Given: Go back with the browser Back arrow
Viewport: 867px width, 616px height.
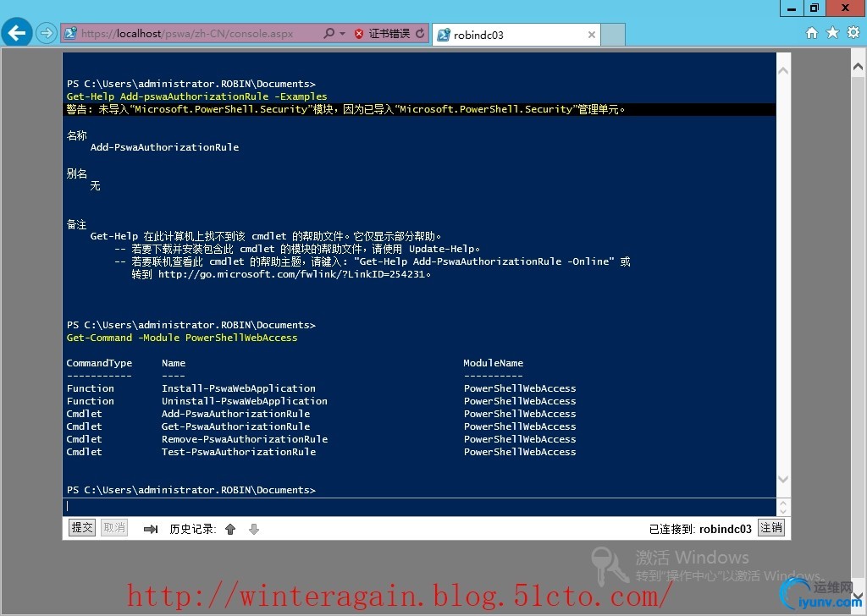Looking at the screenshot, I should [x=17, y=33].
